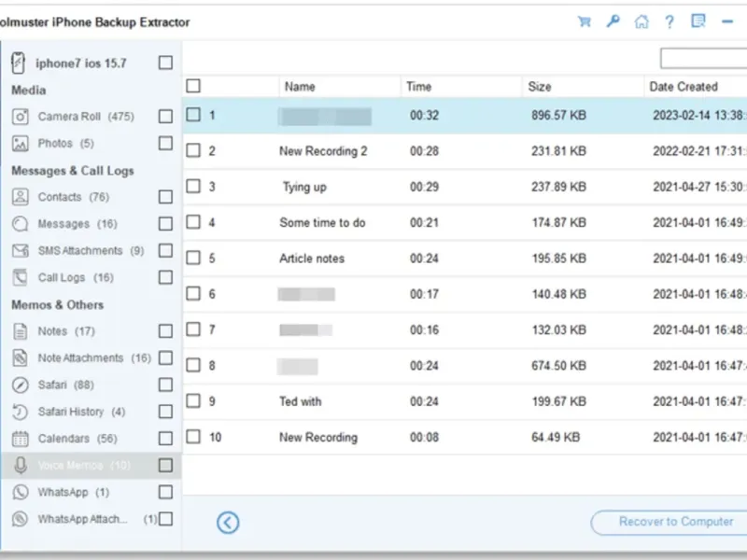747x560 pixels.
Task: Open Calendars (56) category
Action: click(78, 439)
